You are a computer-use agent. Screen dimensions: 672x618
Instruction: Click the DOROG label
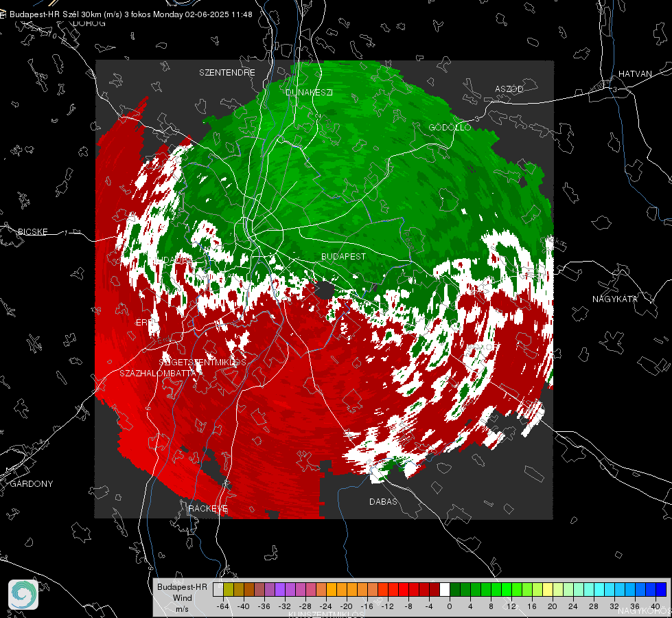click(89, 23)
